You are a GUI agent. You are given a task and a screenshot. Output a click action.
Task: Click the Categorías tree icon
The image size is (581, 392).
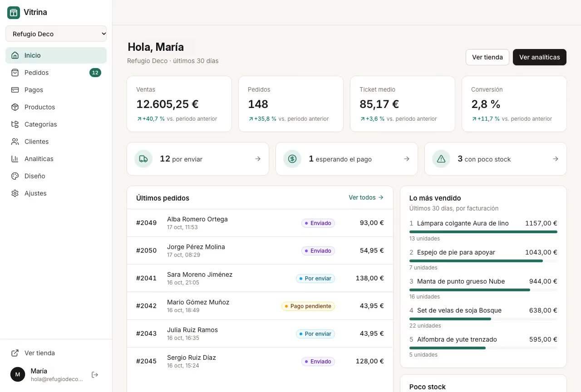pyautogui.click(x=15, y=124)
